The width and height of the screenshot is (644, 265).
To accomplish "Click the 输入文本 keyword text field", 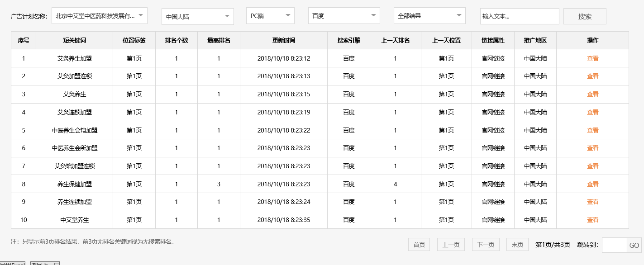I will (519, 15).
